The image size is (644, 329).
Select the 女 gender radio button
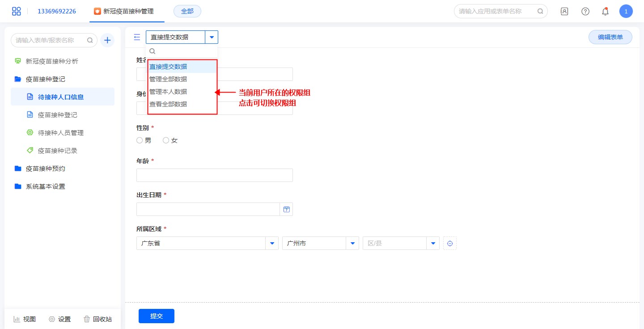coord(166,140)
